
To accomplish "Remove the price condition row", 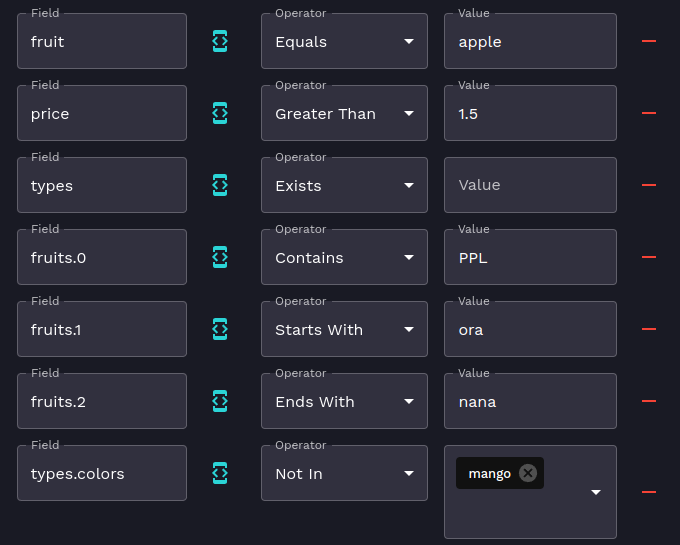I will pyautogui.click(x=649, y=113).
